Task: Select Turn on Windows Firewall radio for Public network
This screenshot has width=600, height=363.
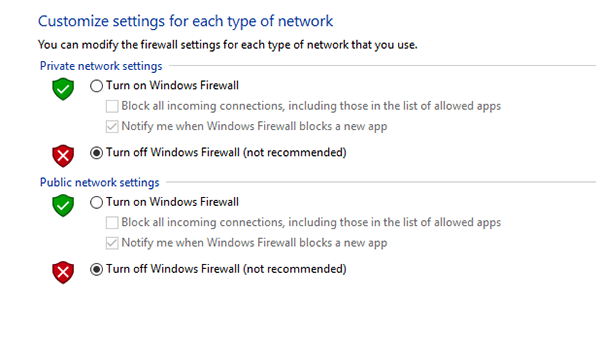Action: pyautogui.click(x=96, y=202)
